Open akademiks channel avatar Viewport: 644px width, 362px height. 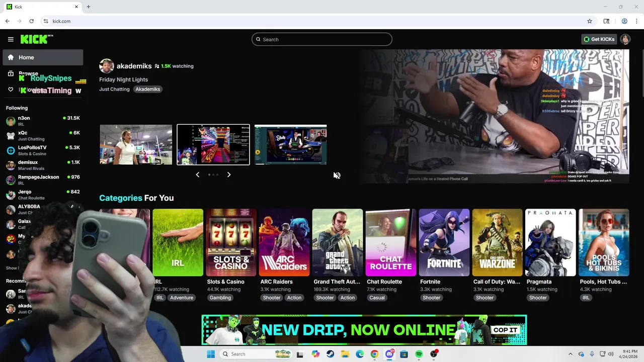click(x=107, y=66)
